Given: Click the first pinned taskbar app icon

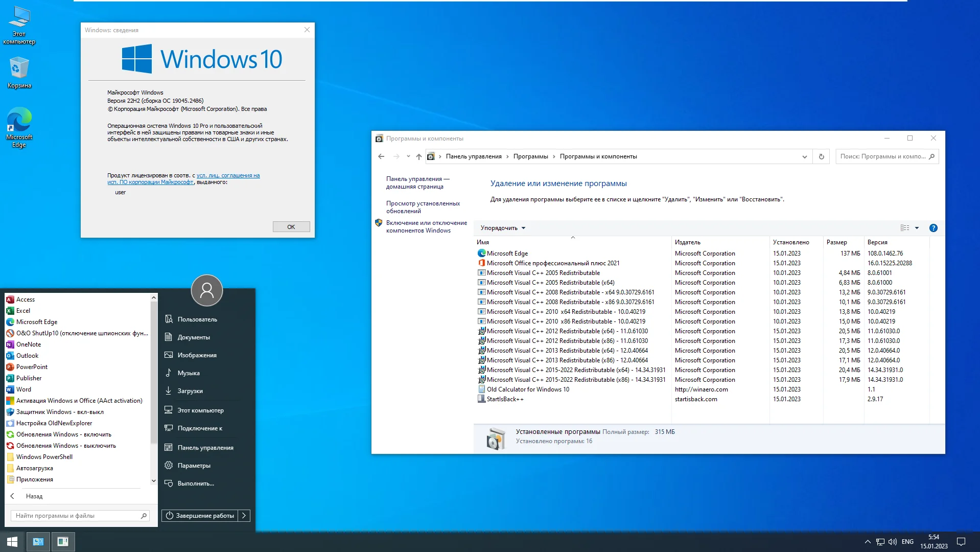Looking at the screenshot, I should pyautogui.click(x=38, y=542).
